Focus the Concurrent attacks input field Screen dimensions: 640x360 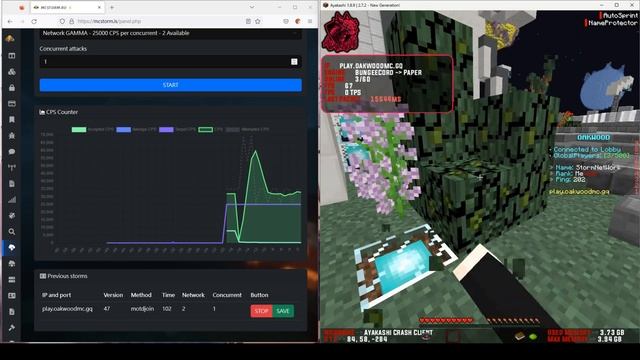(x=171, y=62)
